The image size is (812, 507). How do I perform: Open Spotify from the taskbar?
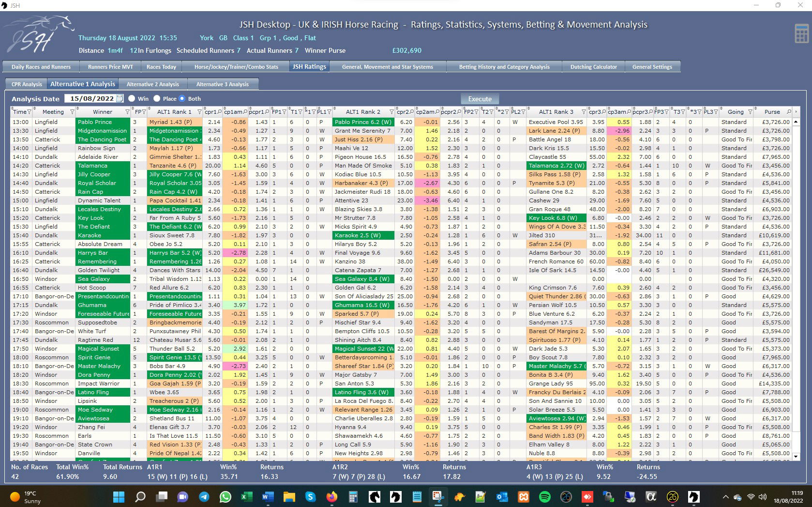tap(544, 497)
